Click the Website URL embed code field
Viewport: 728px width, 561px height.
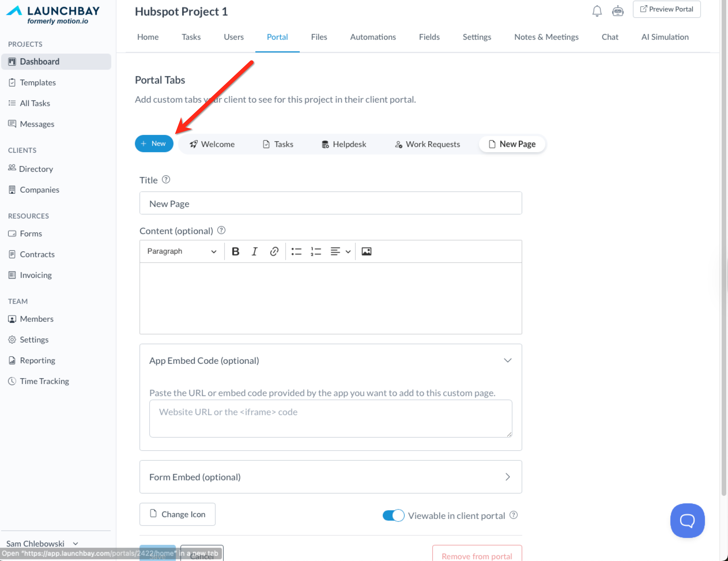point(330,418)
